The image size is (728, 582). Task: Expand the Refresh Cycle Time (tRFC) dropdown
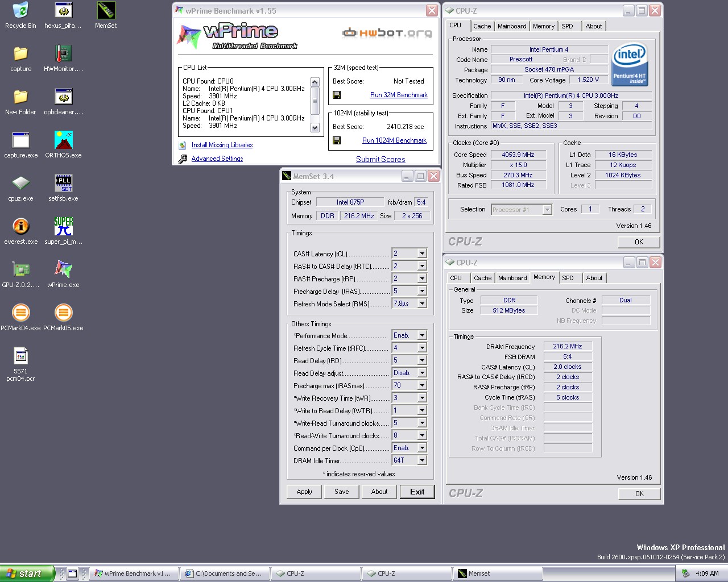(x=422, y=348)
